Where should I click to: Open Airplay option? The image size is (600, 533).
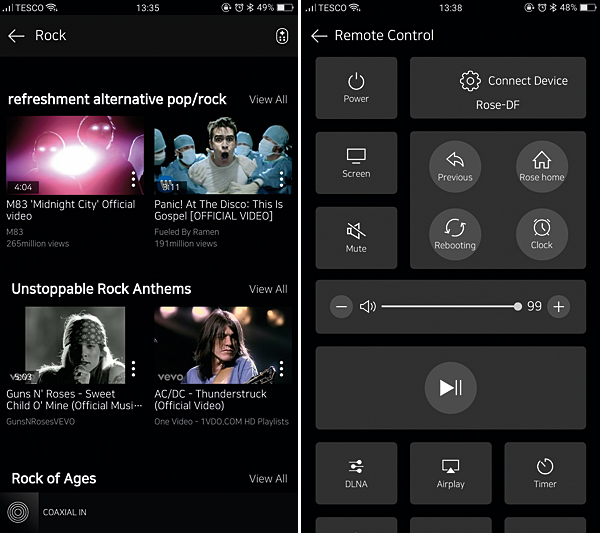coord(451,473)
